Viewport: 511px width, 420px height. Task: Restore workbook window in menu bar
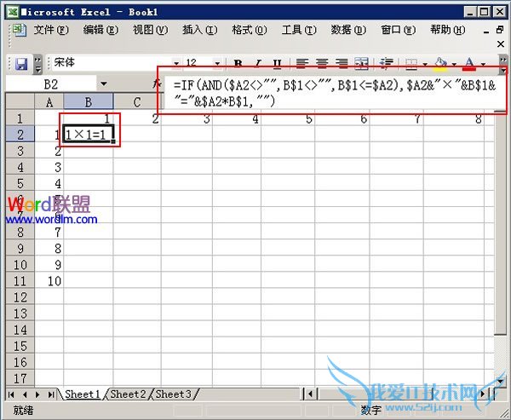(x=500, y=30)
